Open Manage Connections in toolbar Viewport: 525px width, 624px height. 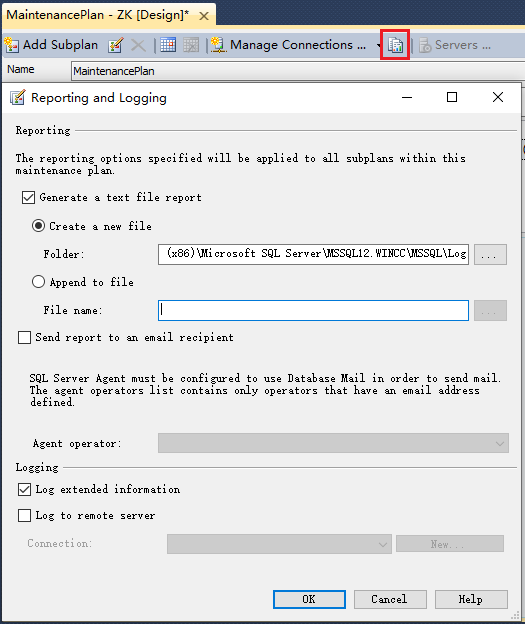click(x=289, y=45)
